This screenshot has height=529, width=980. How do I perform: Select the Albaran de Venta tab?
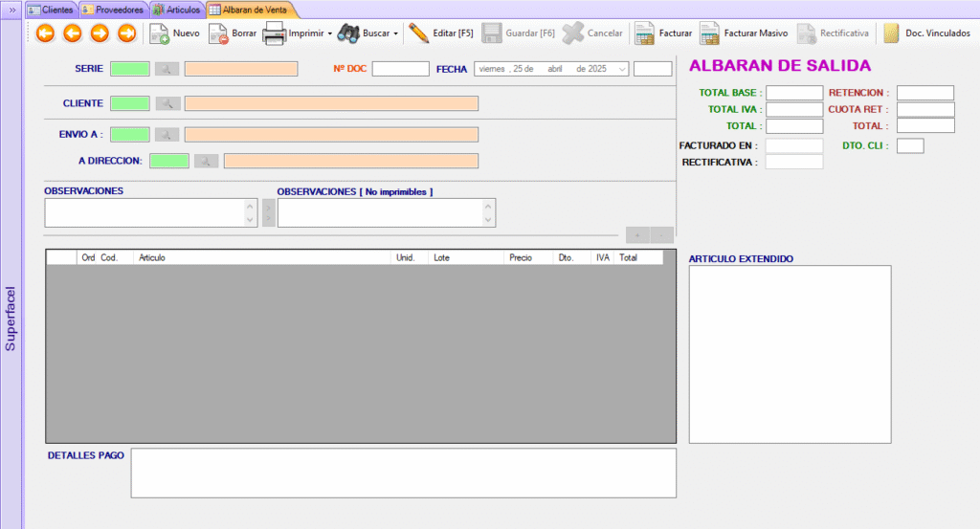click(249, 10)
